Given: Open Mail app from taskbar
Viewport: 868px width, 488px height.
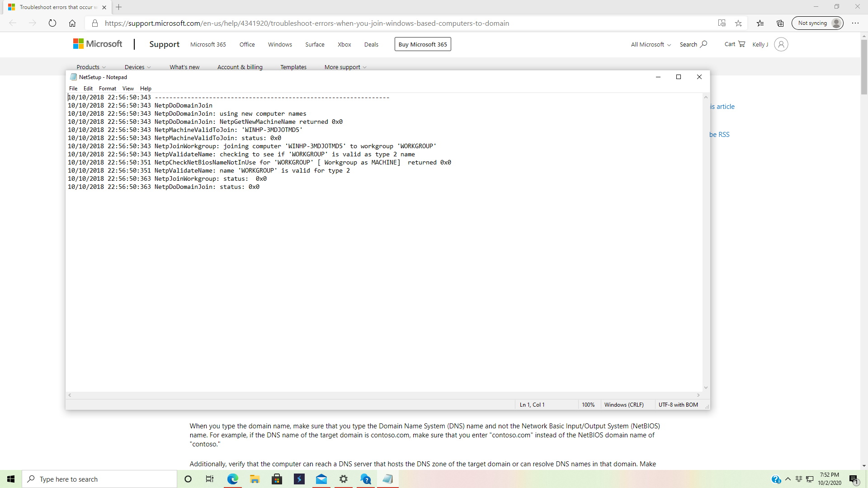Looking at the screenshot, I should tap(321, 479).
